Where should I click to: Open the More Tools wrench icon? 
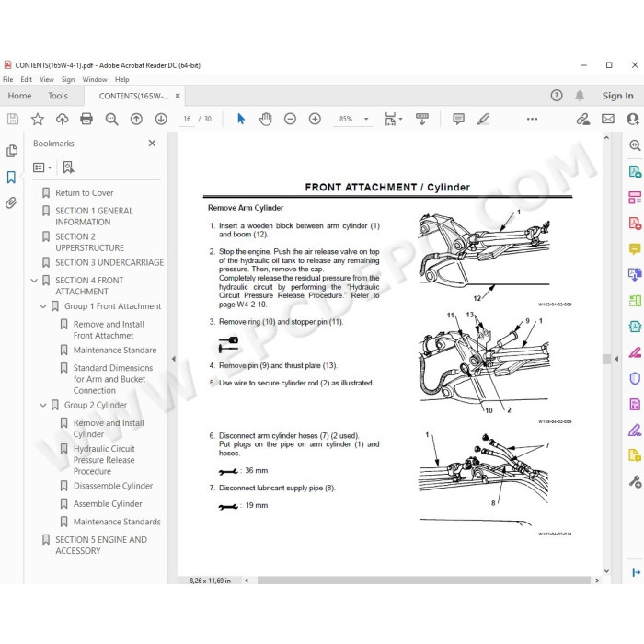tap(635, 481)
